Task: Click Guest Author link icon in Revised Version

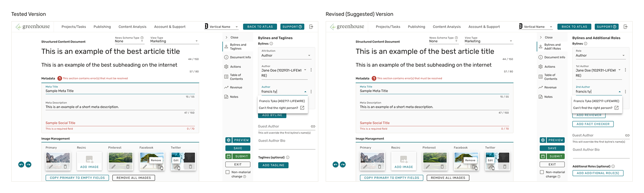Action: (x=627, y=135)
